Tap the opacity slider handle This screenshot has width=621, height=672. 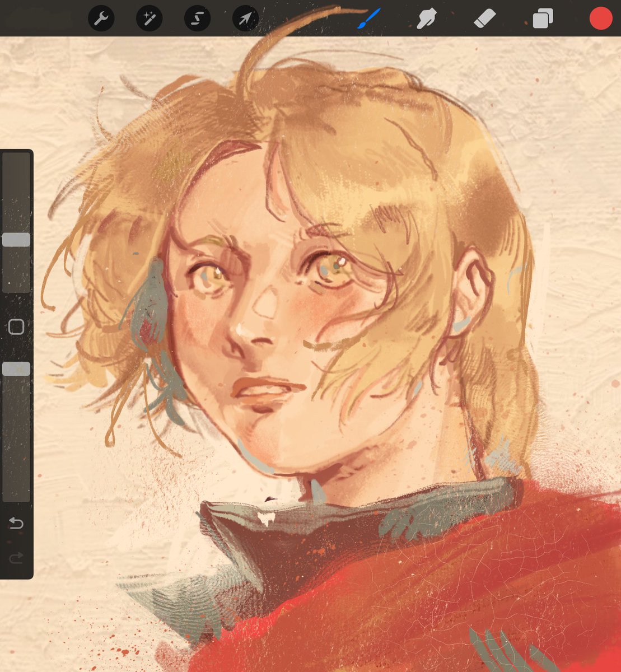coord(16,368)
